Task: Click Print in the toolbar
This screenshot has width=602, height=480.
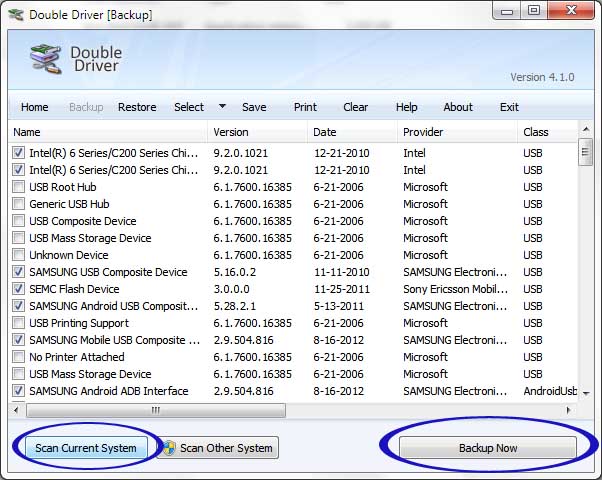Action: click(x=305, y=107)
